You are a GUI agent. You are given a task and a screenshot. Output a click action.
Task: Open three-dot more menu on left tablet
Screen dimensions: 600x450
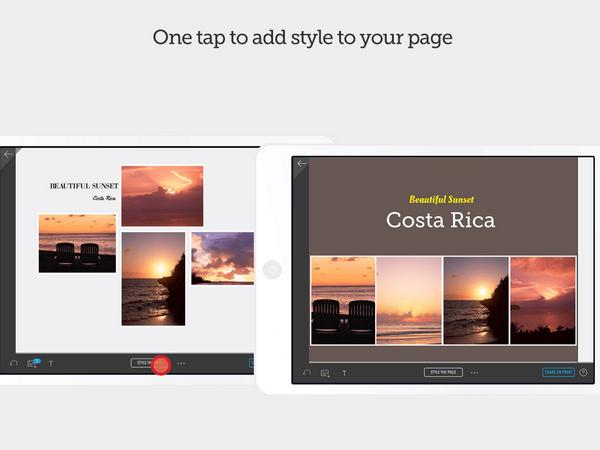pyautogui.click(x=181, y=363)
